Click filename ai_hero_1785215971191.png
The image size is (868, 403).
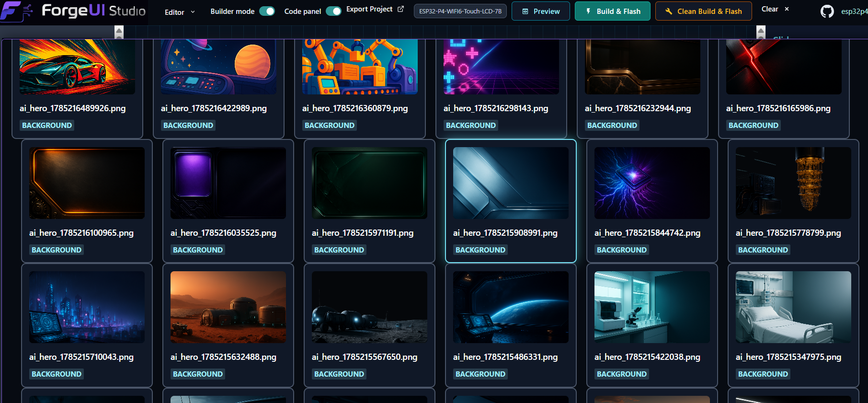click(363, 233)
